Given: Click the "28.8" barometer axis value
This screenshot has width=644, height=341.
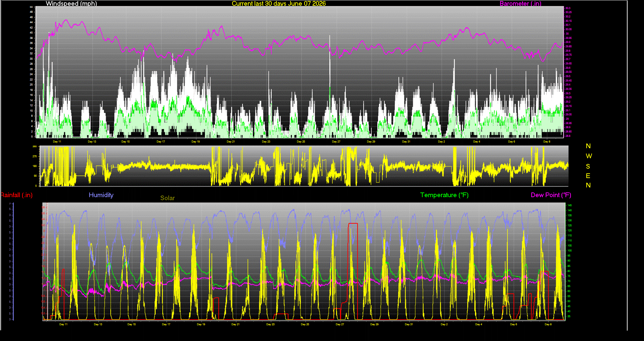Looking at the screenshot, I should pos(568,136).
